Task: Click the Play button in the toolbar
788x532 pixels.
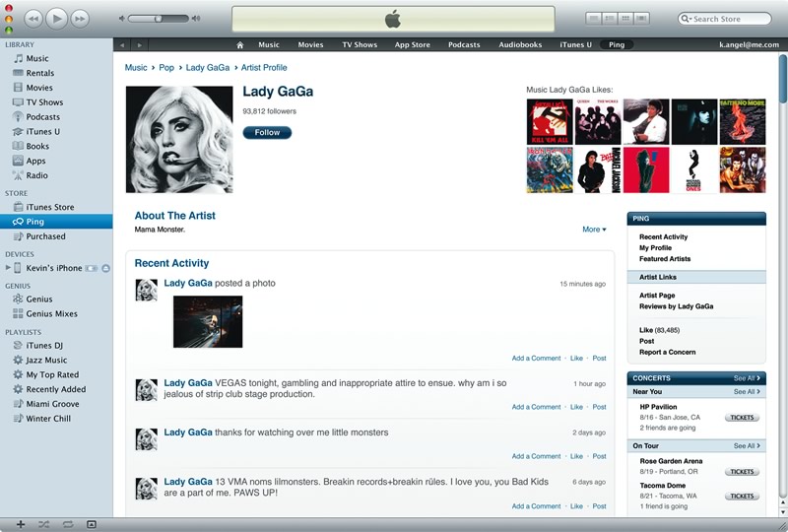Action: 57,19
